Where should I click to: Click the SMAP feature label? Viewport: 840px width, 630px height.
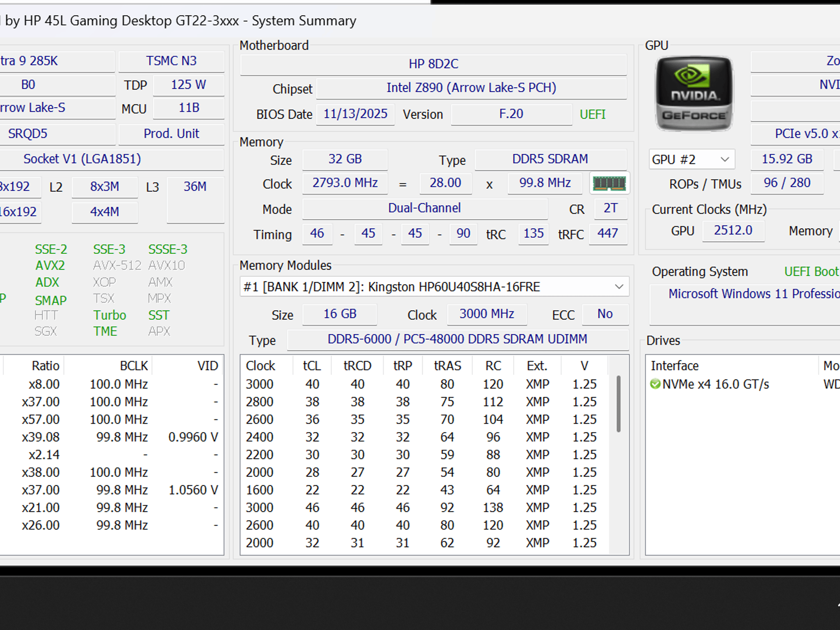[50, 301]
